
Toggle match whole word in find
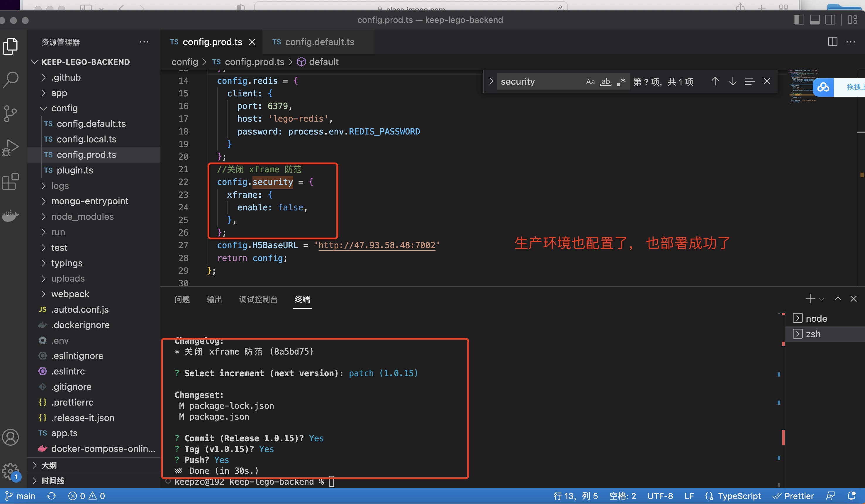605,82
